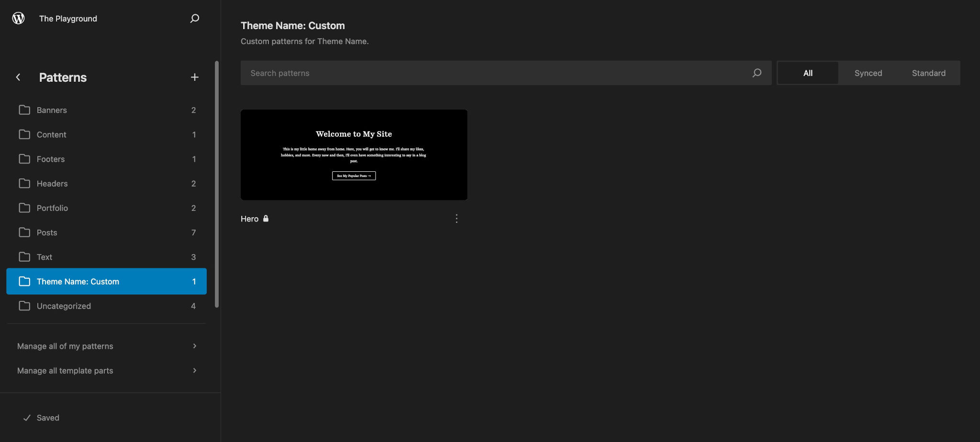Expand Manage all of my patterns chevron
Screen dimensions: 980x442
[194, 345]
